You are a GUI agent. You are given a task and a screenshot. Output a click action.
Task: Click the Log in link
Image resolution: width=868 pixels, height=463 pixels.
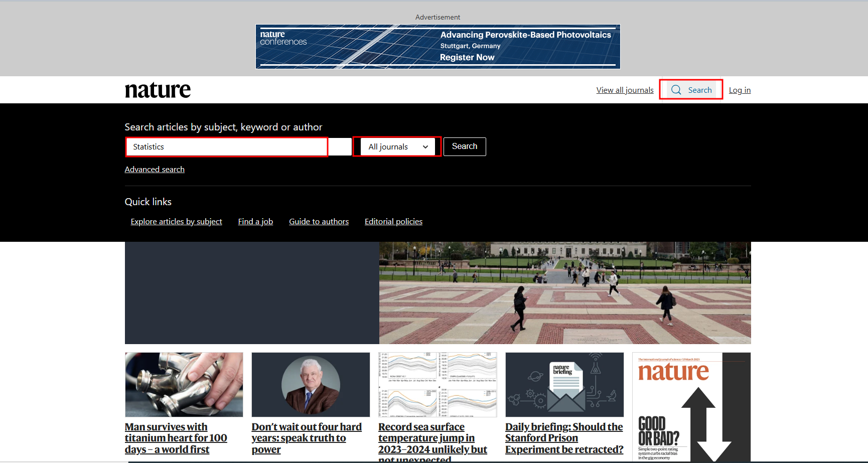point(740,90)
